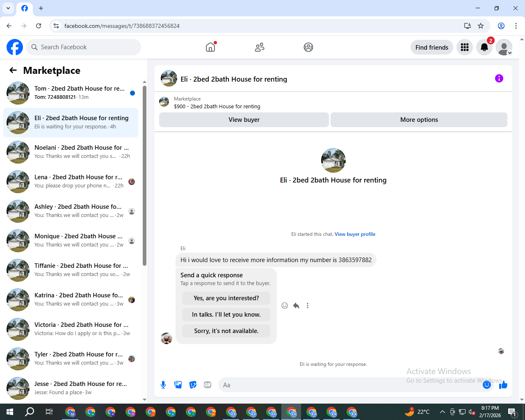Open Katrina's conversation
The image size is (525, 420).
71,300
